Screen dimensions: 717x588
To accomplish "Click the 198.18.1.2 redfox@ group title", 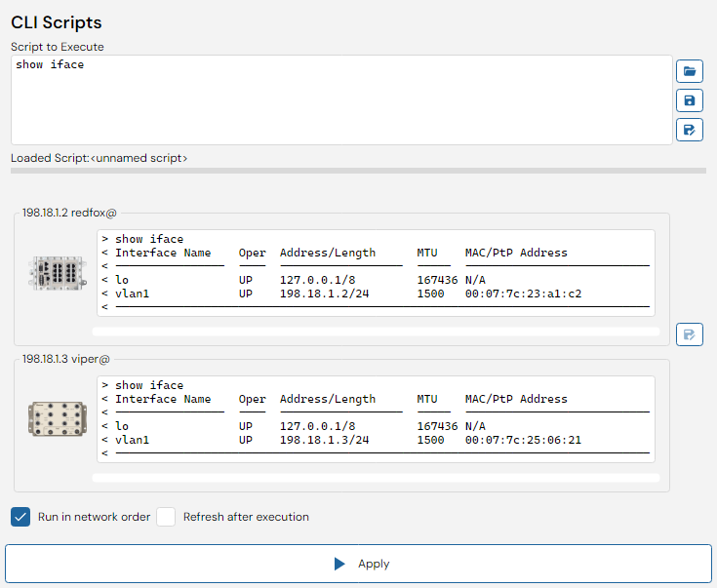I will (69, 213).
